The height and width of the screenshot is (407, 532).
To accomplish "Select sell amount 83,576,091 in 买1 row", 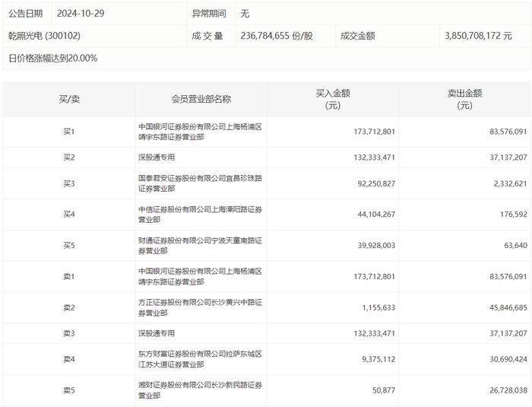I will coord(508,132).
